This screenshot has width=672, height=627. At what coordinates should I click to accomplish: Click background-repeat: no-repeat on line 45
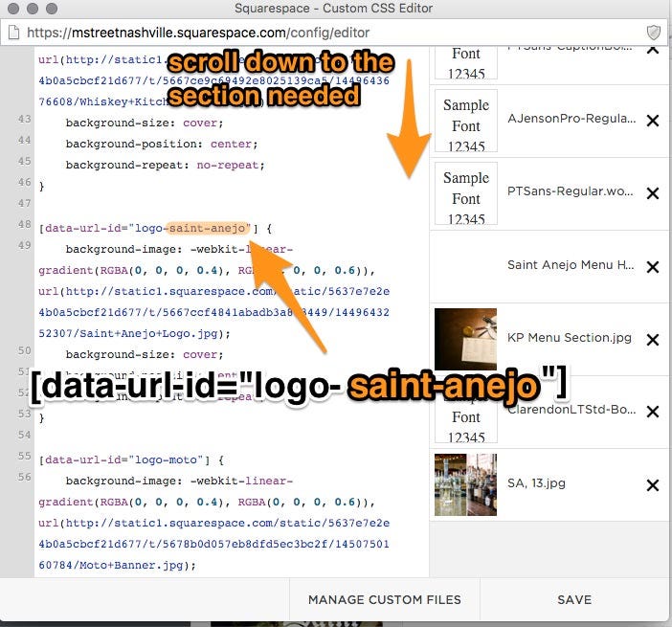tap(165, 165)
